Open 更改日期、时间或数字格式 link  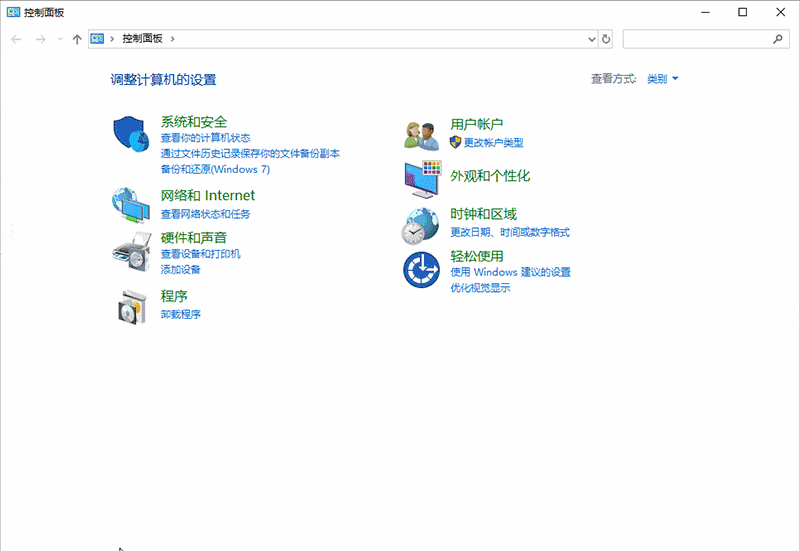(x=510, y=233)
